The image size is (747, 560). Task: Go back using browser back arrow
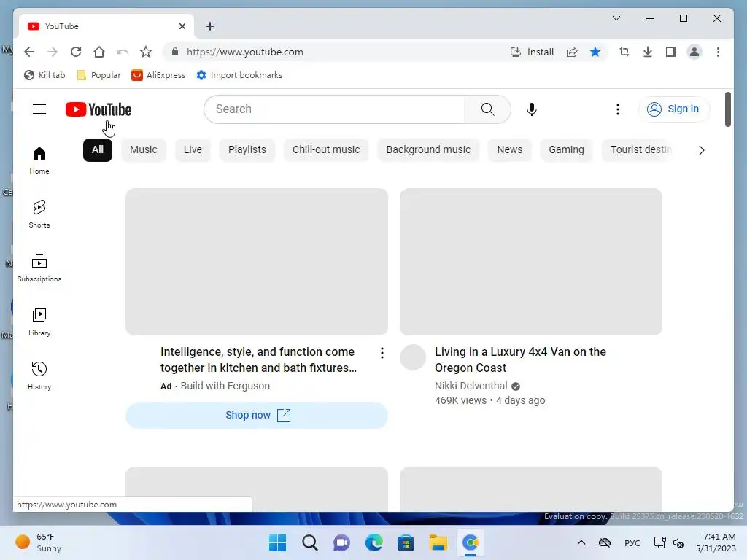click(x=29, y=52)
